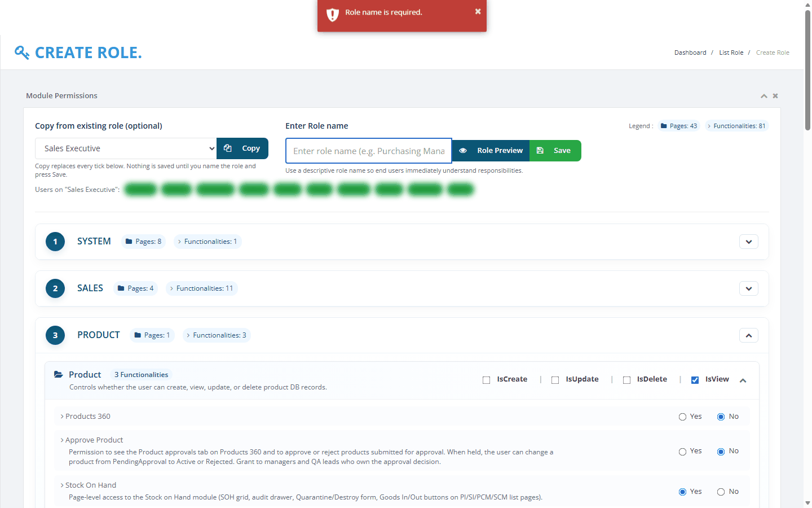Click the Pages: 8 badge on SYSTEM
The image size is (812, 508).
(x=143, y=242)
